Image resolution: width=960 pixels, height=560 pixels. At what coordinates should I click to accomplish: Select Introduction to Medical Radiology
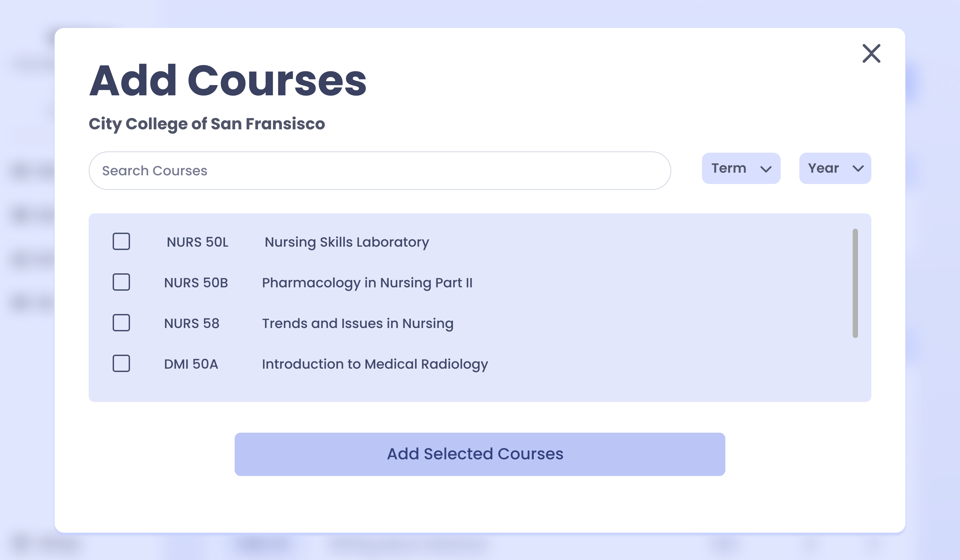(375, 365)
